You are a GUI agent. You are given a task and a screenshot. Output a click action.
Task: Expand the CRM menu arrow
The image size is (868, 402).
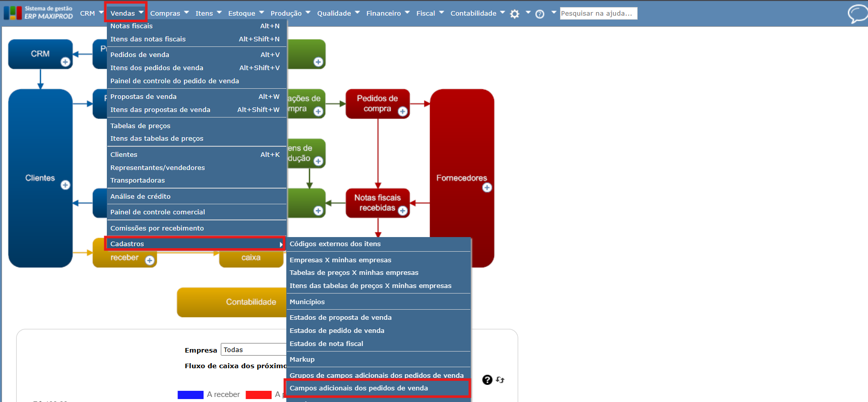(x=101, y=13)
